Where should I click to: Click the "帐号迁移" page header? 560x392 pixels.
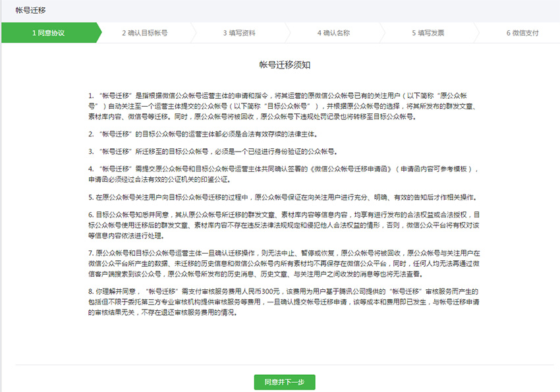(x=31, y=11)
